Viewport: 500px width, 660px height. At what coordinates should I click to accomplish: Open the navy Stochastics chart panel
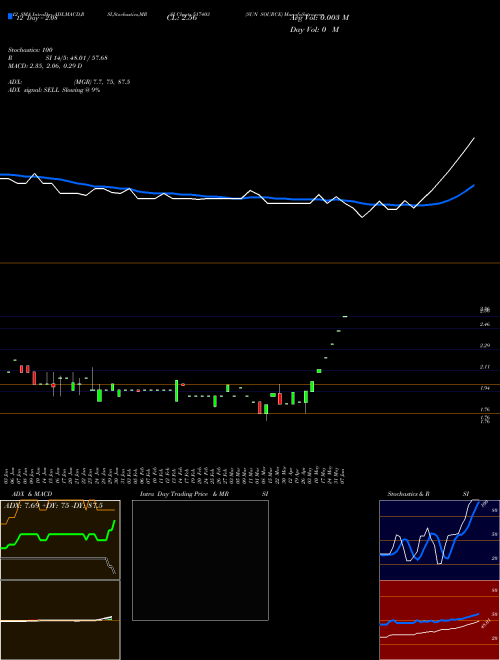(x=439, y=540)
